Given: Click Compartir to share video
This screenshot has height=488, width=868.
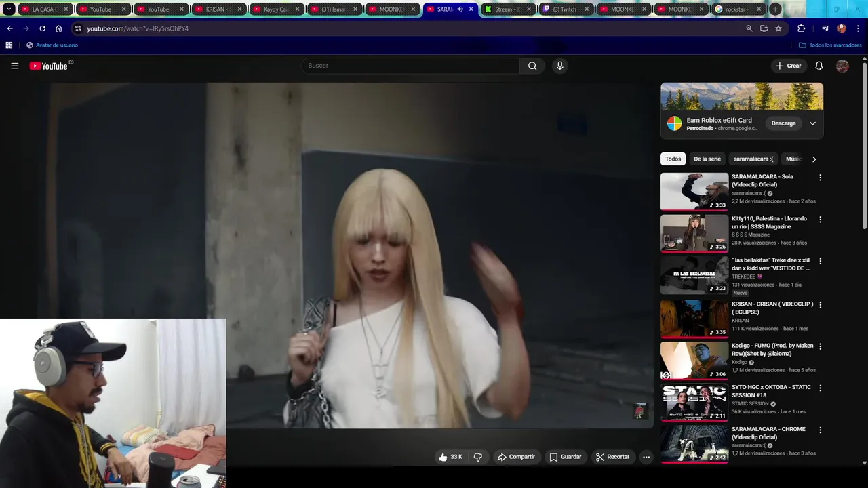Looking at the screenshot, I should (x=516, y=457).
